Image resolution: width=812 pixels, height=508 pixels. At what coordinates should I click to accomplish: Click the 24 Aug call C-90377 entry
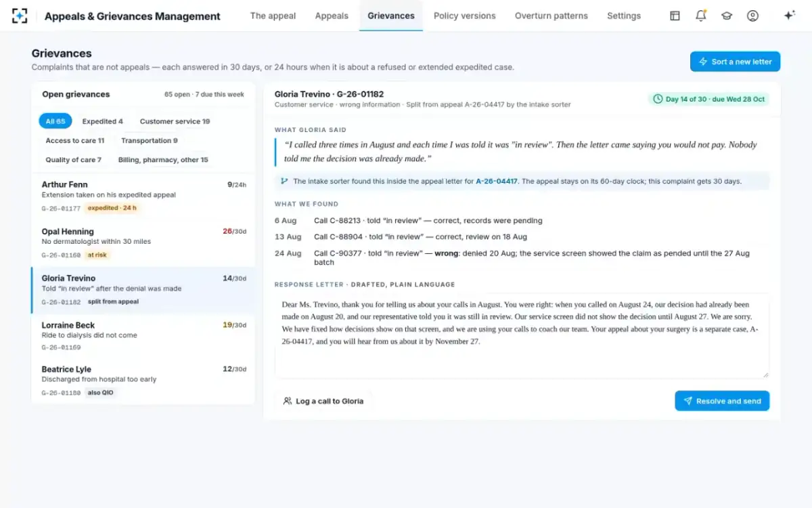click(522, 257)
